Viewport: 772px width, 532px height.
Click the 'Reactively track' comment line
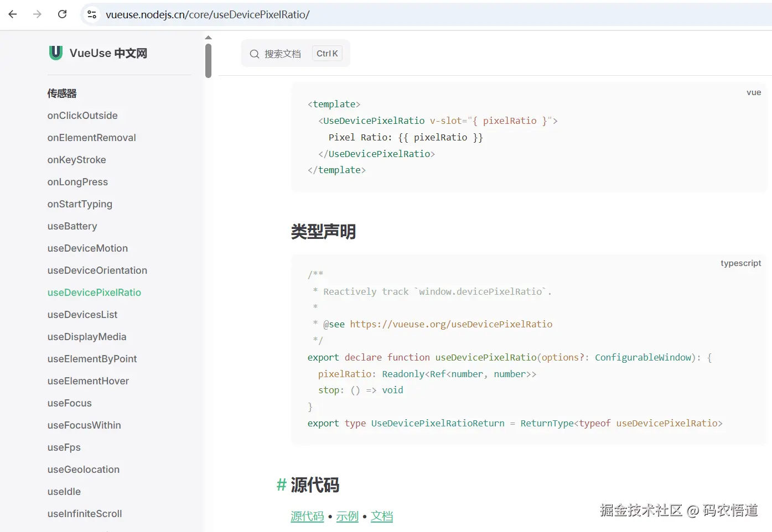click(x=432, y=291)
